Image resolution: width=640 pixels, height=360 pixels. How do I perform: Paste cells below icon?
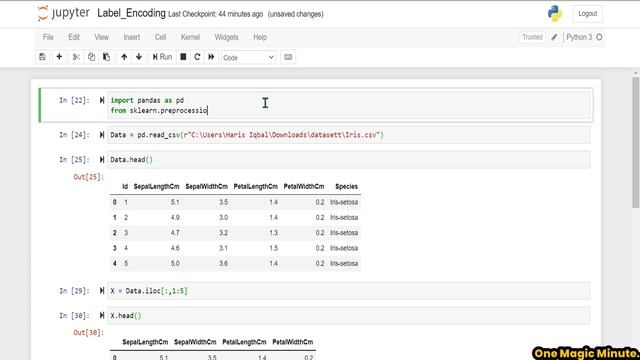tap(107, 57)
